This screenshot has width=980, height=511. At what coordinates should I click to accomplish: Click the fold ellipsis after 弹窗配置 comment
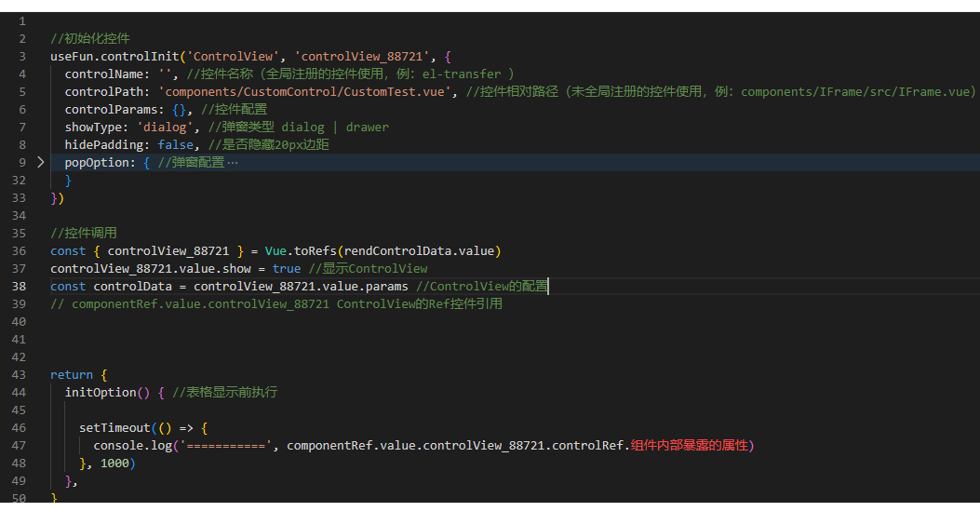pyautogui.click(x=233, y=162)
